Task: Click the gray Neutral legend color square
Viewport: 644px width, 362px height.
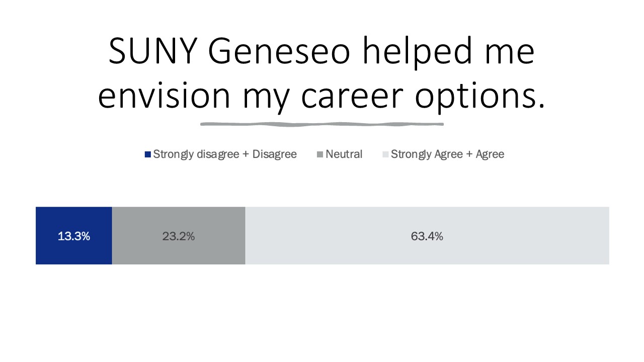Action: (x=320, y=154)
